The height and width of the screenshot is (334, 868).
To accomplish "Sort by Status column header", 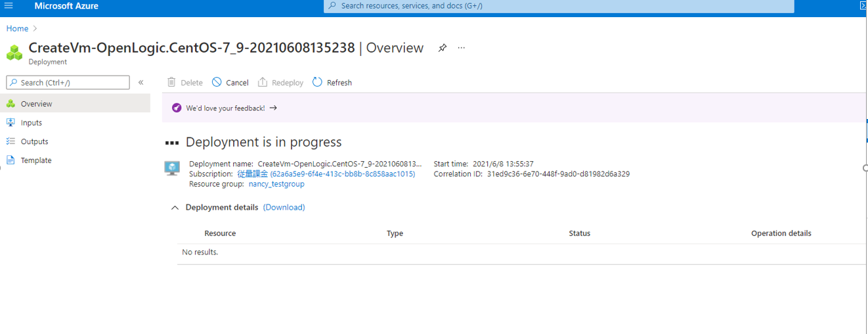I will [580, 233].
